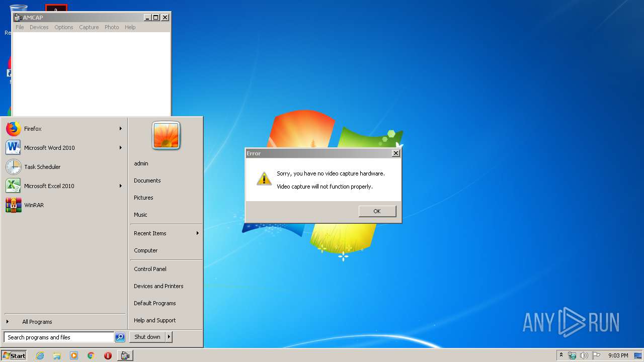This screenshot has height=362, width=644.
Task: Open Task Scheduler icon
Action: [13, 167]
